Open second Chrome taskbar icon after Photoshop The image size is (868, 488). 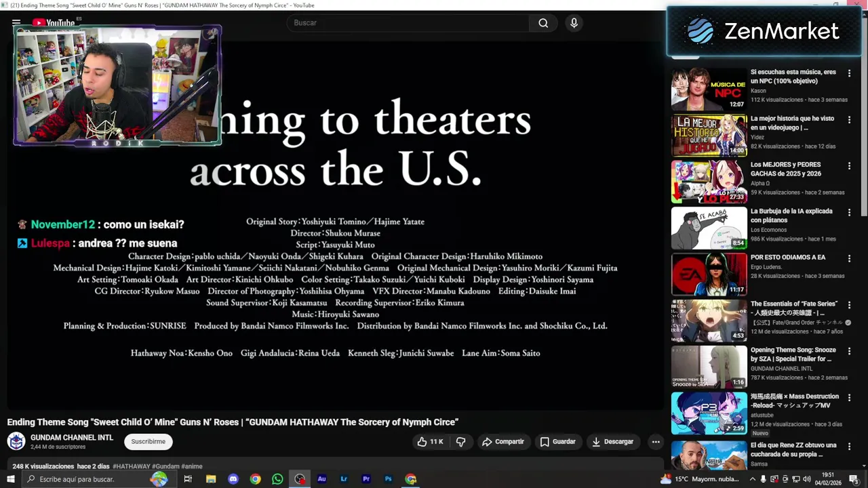pyautogui.click(x=411, y=479)
